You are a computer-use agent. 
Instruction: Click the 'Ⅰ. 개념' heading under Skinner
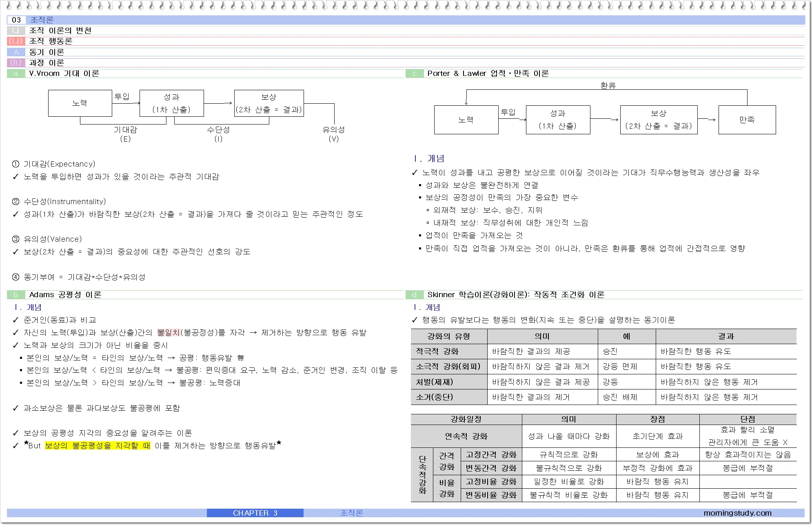(427, 307)
